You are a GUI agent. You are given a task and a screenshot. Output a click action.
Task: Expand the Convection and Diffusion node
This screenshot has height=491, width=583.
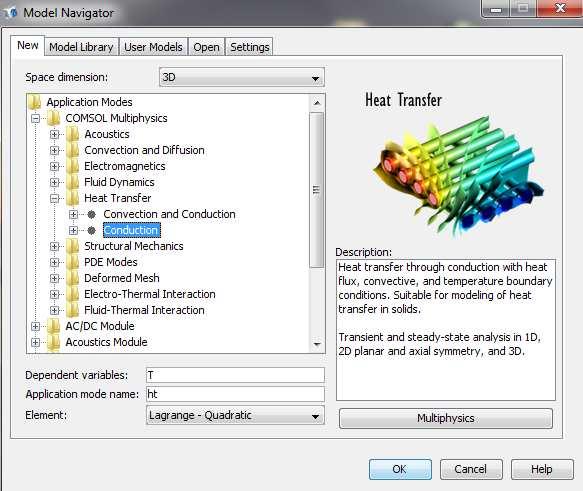click(55, 151)
